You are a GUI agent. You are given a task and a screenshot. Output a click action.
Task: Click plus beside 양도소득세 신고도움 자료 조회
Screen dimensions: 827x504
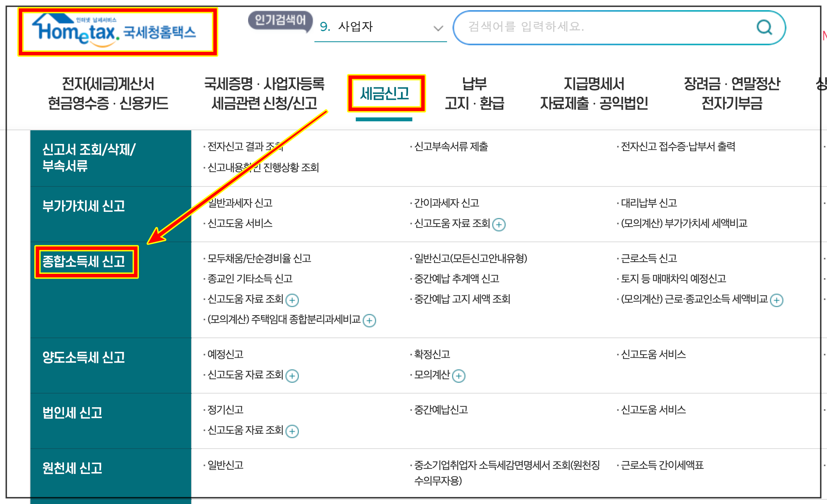pos(292,376)
